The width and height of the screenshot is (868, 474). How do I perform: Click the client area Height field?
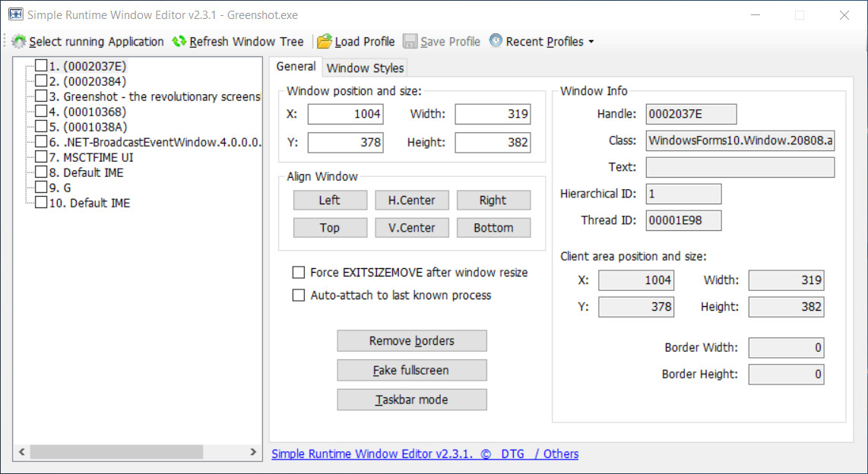(x=786, y=306)
